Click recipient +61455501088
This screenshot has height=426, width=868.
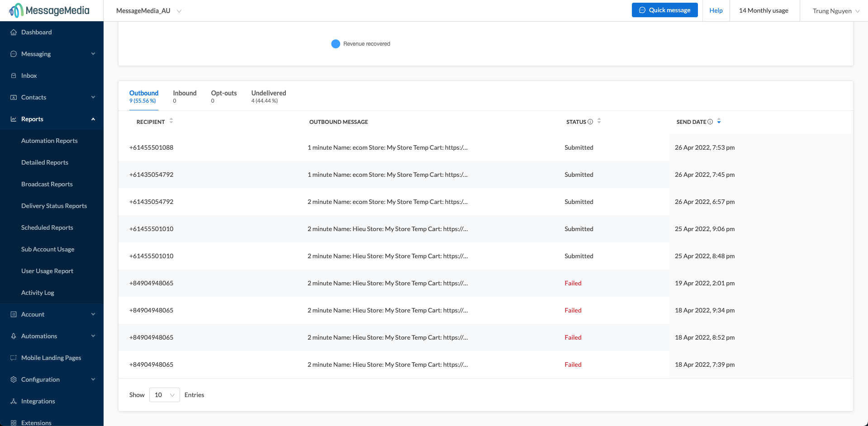[x=151, y=147]
